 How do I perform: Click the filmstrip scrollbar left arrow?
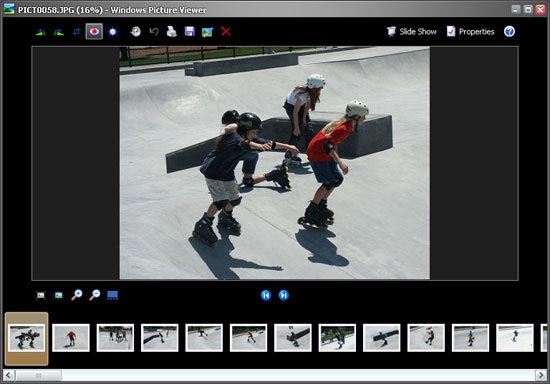point(9,375)
